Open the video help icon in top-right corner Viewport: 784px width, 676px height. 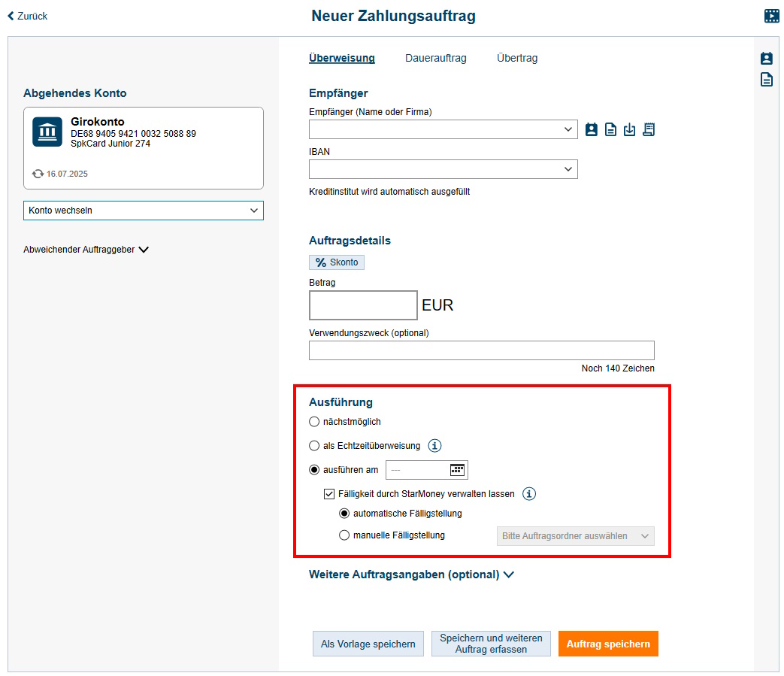tap(771, 16)
